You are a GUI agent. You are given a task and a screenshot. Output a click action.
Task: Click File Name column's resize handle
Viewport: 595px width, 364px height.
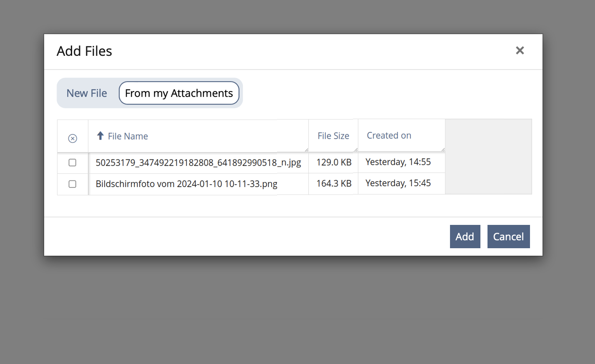[x=306, y=150]
